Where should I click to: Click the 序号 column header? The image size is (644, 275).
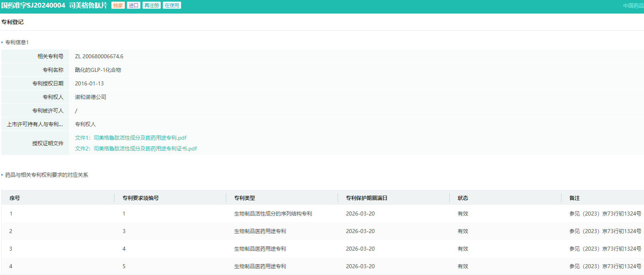click(15, 198)
